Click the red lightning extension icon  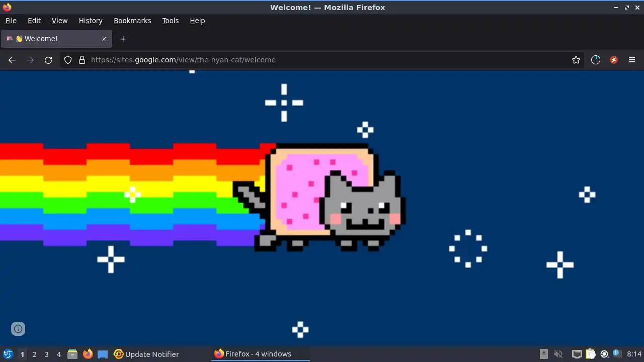[x=614, y=60]
